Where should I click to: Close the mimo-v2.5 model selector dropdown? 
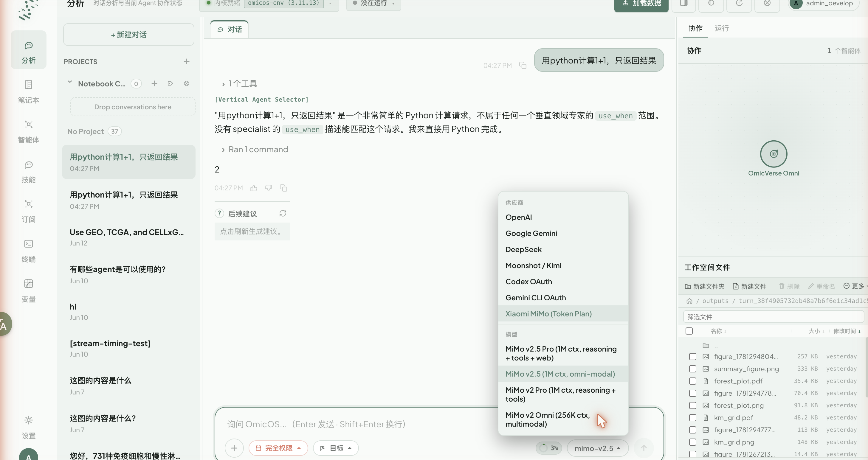coord(598,448)
